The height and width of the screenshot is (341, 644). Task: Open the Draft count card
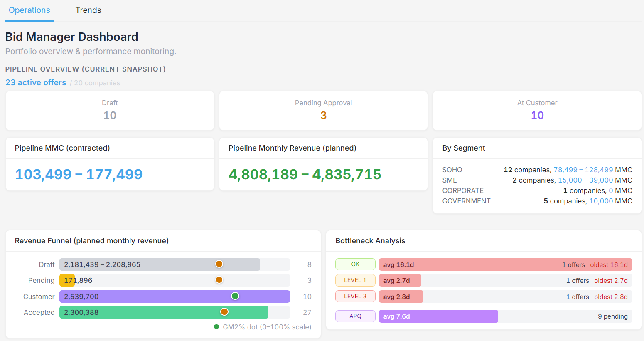pyautogui.click(x=110, y=111)
